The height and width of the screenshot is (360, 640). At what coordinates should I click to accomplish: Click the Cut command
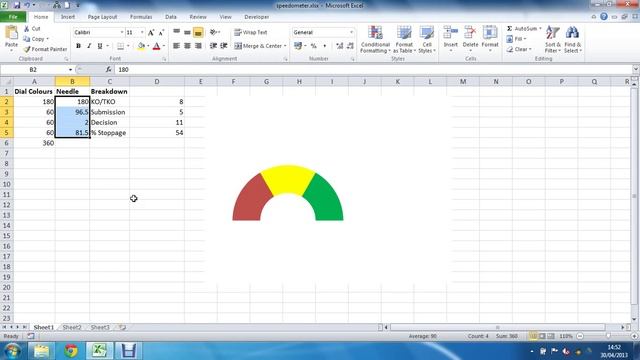[32, 29]
